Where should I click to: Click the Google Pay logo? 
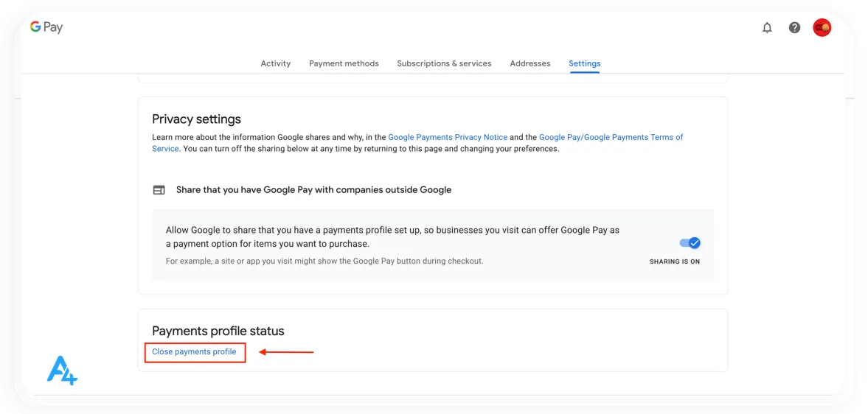46,27
